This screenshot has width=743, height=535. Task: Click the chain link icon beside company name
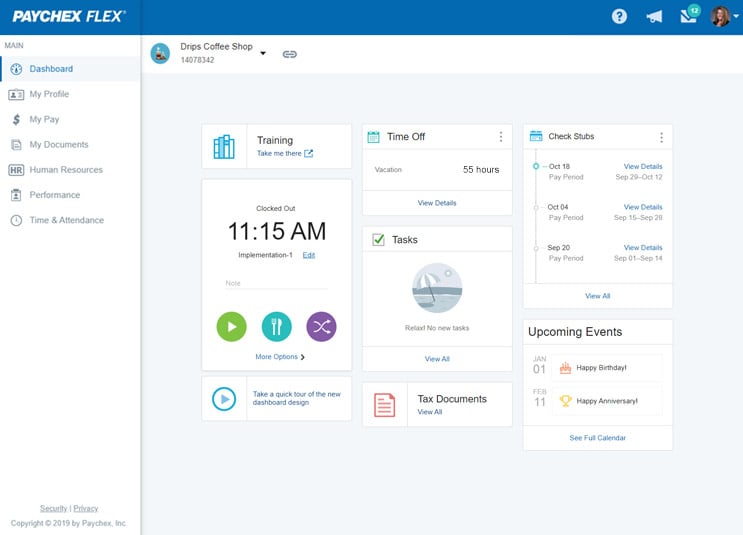click(x=290, y=54)
